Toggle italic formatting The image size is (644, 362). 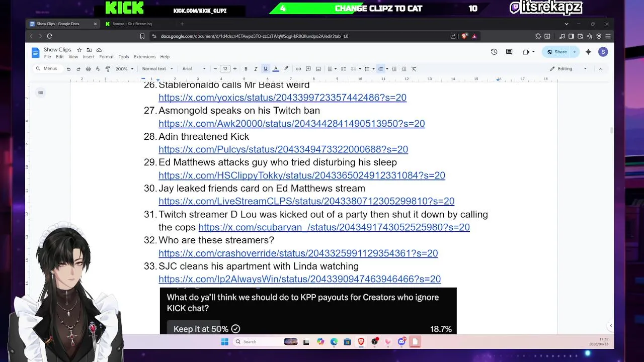[x=256, y=69]
